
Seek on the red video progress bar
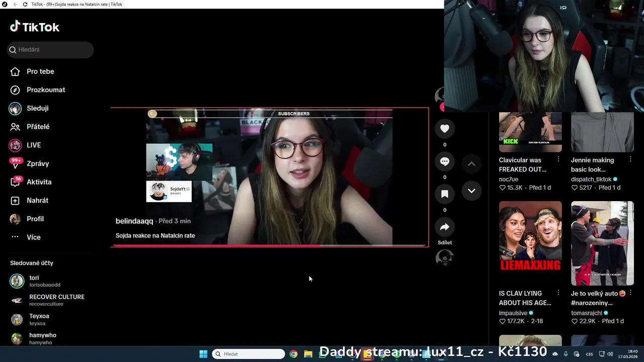click(269, 245)
